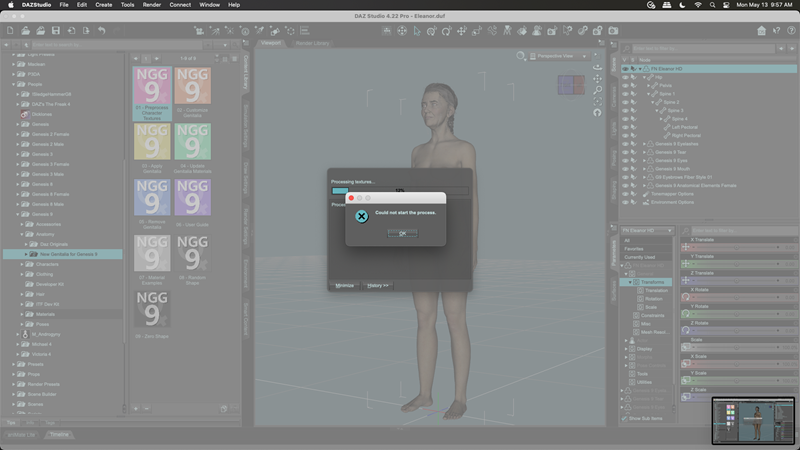Collapse the Anatomy folder in tree
Viewport: 800px width, 450px height.
tap(22, 234)
